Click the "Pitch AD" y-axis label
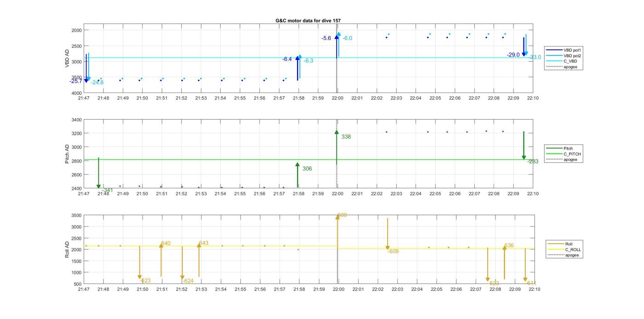Image resolution: width=644 pixels, height=319 pixels. click(x=67, y=154)
